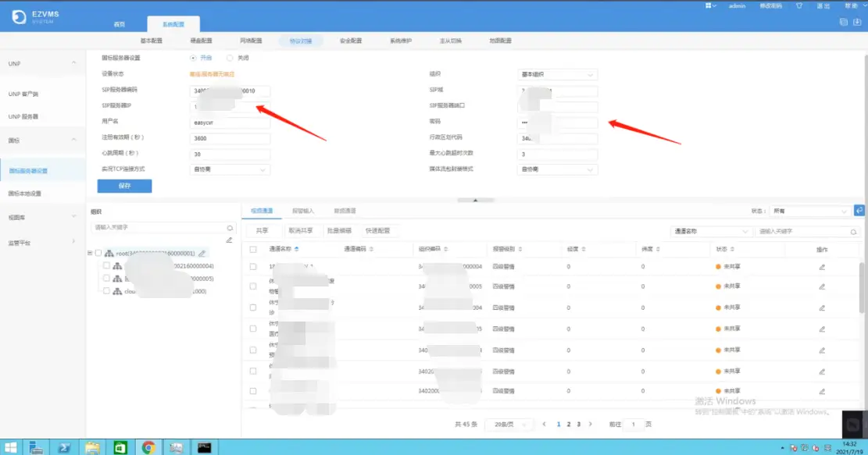The image size is (868, 455).
Task: Click the blue refresh icon beside status filter
Action: (859, 211)
